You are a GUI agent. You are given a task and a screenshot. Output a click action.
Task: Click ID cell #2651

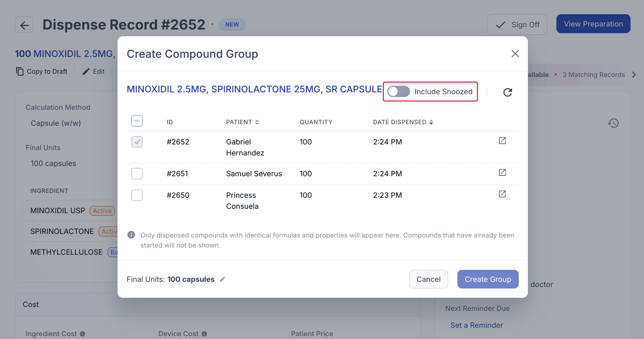(177, 174)
